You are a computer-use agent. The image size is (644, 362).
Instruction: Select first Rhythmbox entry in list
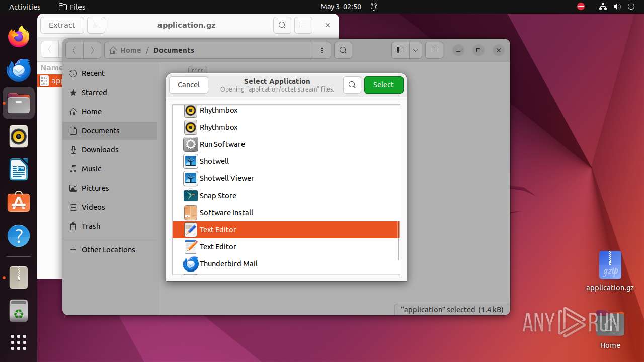(286, 110)
